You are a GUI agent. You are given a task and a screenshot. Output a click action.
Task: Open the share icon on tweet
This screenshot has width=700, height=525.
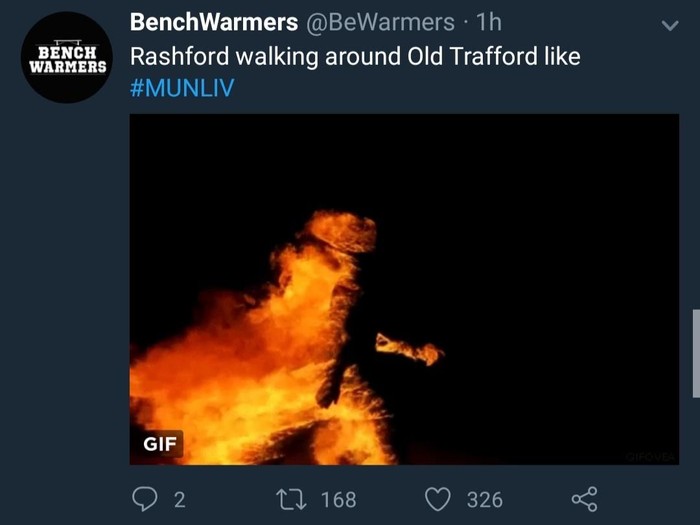click(584, 499)
